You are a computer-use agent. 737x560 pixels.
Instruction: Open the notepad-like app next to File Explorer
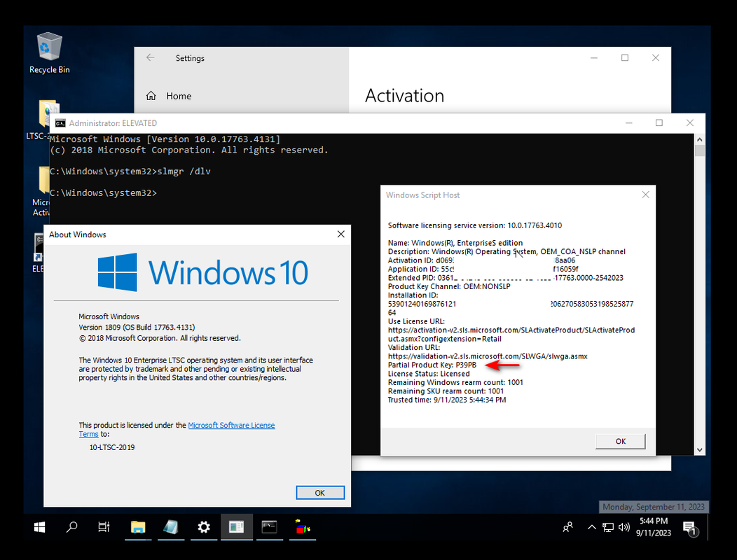point(171,528)
